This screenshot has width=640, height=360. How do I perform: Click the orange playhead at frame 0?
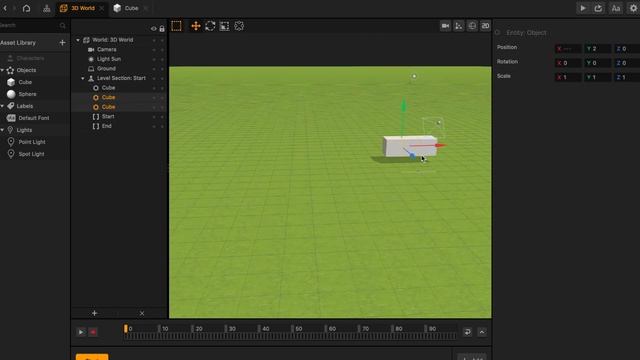click(x=126, y=329)
